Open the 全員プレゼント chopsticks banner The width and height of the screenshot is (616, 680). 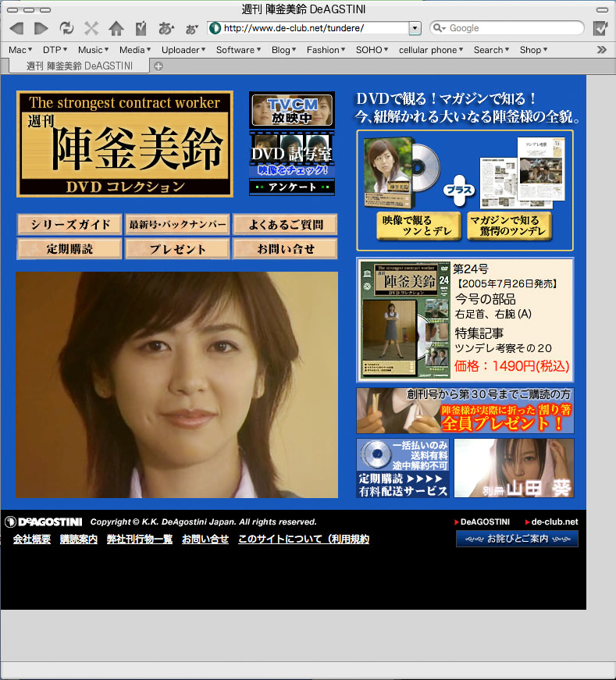[465, 410]
